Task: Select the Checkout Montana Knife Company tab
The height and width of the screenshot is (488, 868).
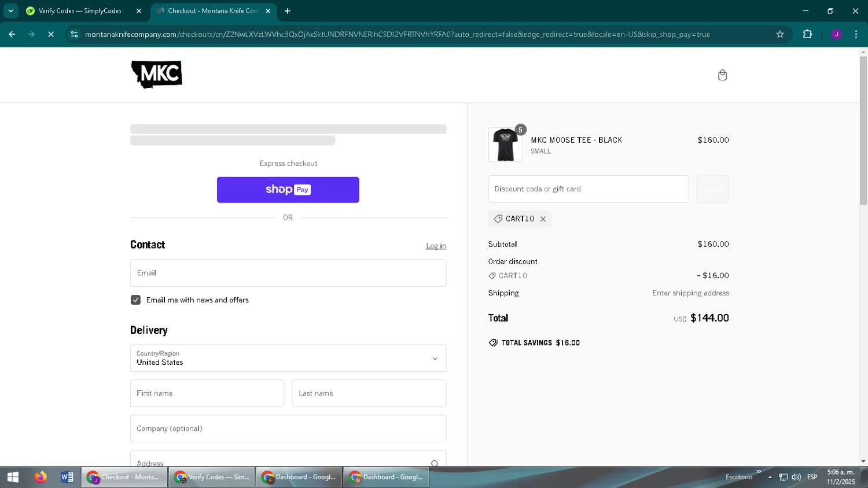Action: [x=214, y=11]
